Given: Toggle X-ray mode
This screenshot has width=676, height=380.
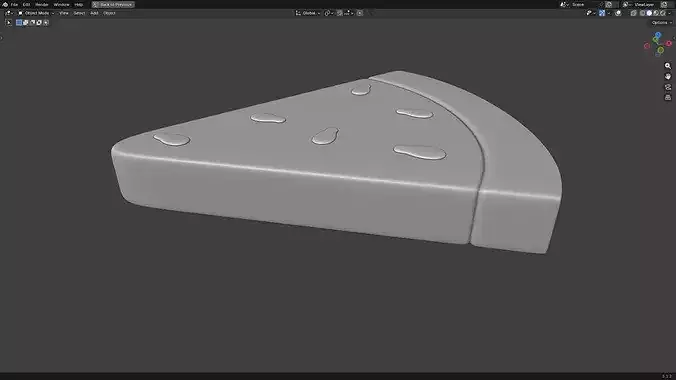Looking at the screenshot, I should tap(633, 13).
